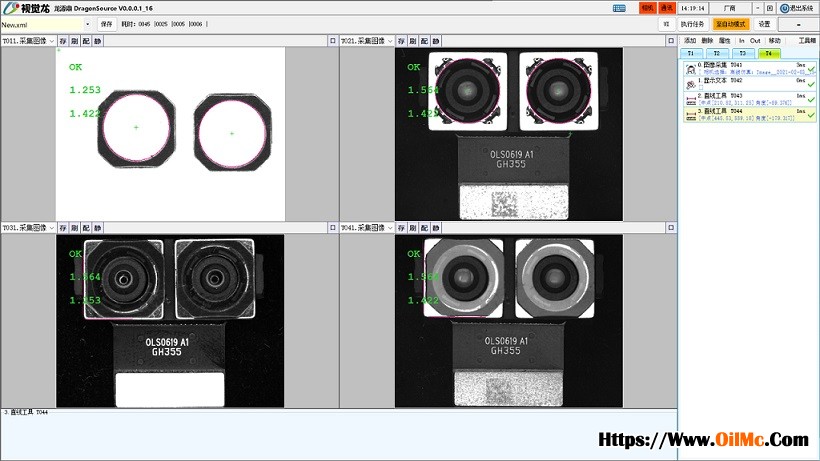Click 静 static icon in T011 pane
Image resolution: width=820 pixels, height=461 pixels.
(97, 41)
